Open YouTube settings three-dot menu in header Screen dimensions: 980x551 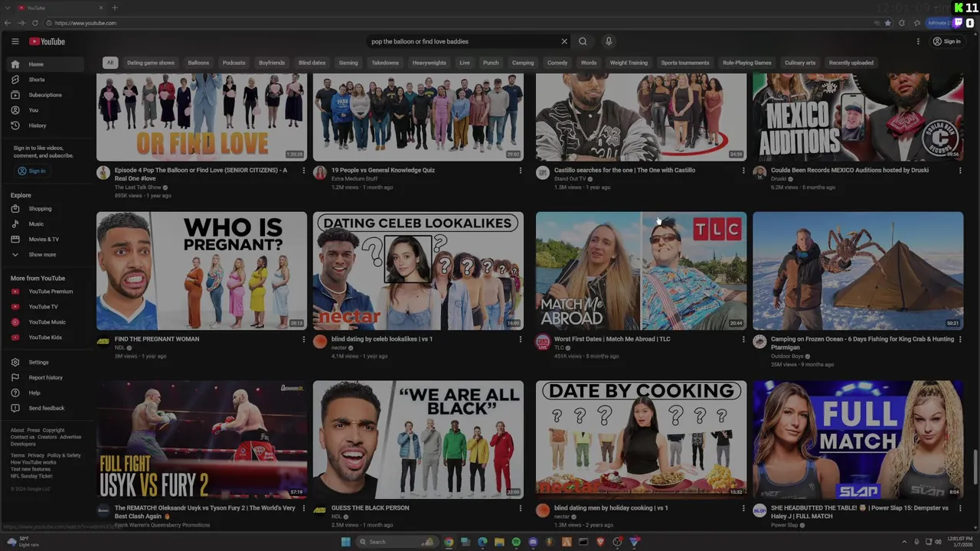918,41
